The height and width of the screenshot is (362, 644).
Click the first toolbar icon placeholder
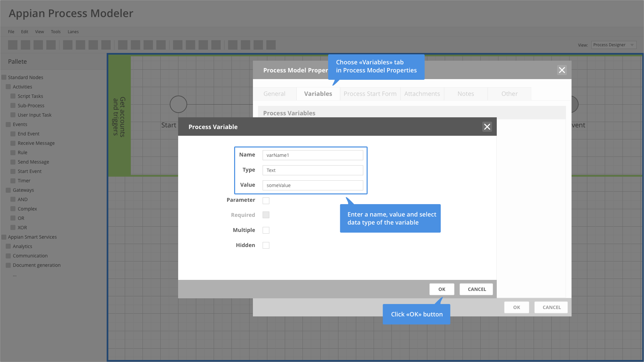(13, 45)
